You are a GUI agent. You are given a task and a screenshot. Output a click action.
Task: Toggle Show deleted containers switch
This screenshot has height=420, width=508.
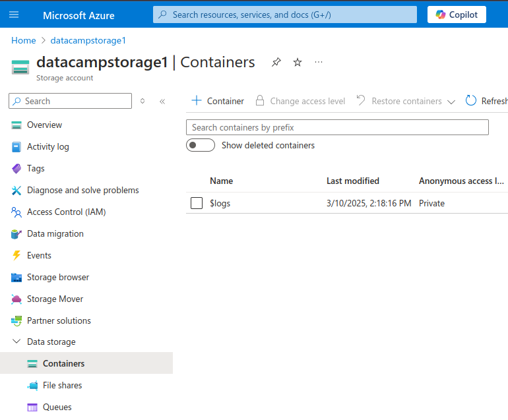click(201, 145)
